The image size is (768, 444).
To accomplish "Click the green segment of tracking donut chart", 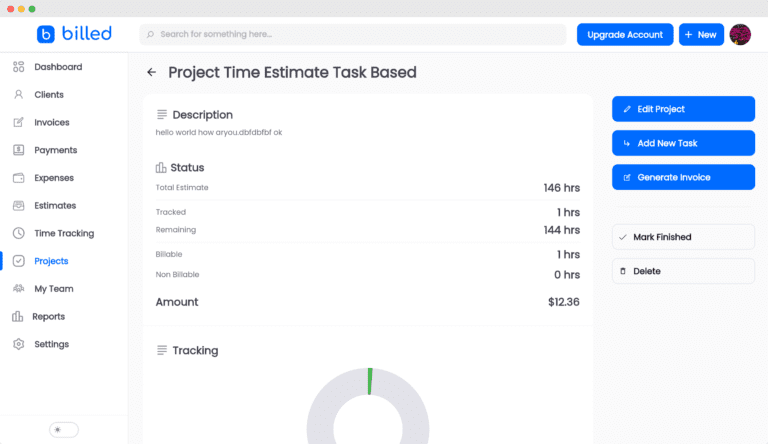I will 370,381.
